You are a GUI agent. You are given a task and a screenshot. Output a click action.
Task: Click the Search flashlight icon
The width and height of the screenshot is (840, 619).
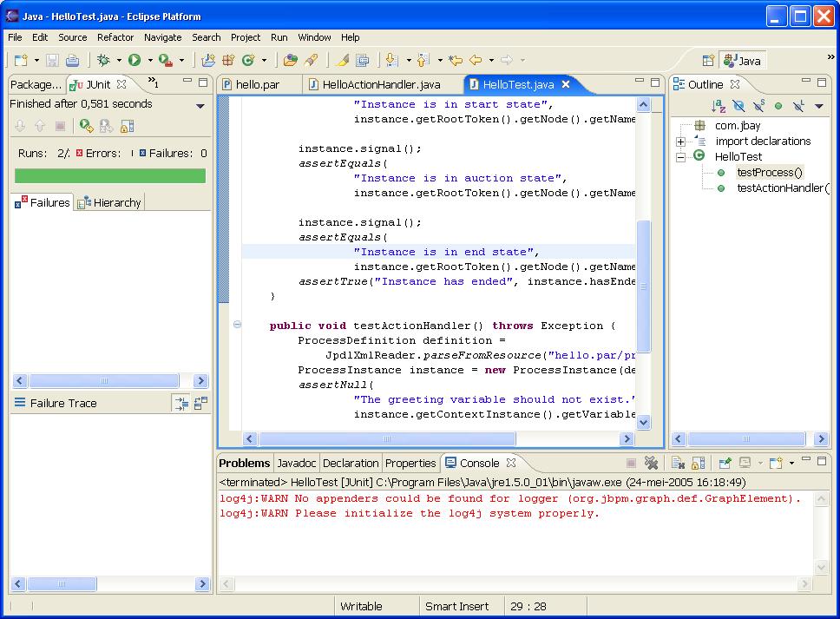pyautogui.click(x=312, y=60)
